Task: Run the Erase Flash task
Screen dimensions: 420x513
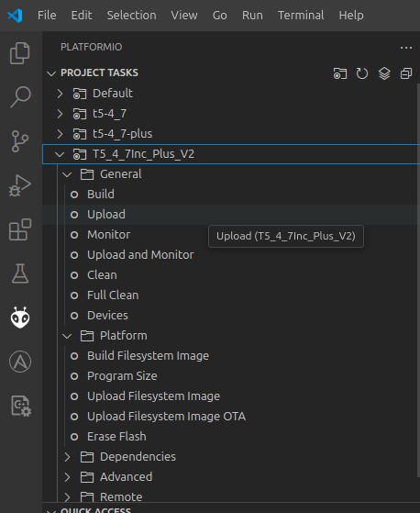Action: point(116,437)
